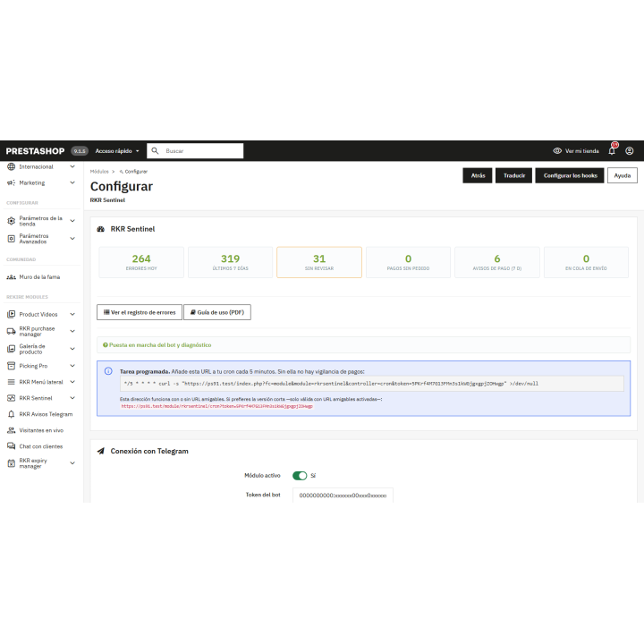
Task: Click the RKR Avisos Telegram bell icon
Action: tap(11, 414)
